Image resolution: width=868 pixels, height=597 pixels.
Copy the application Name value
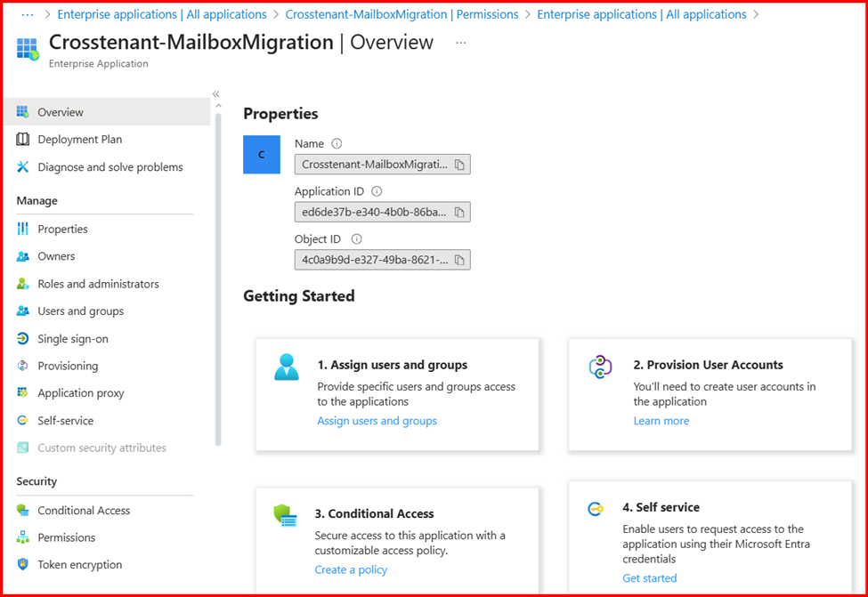(x=459, y=165)
